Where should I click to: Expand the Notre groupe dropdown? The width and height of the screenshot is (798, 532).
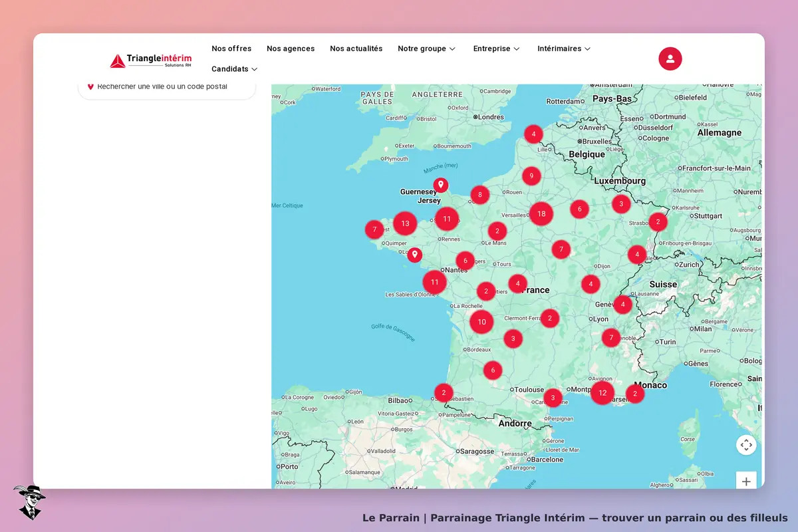(x=427, y=49)
